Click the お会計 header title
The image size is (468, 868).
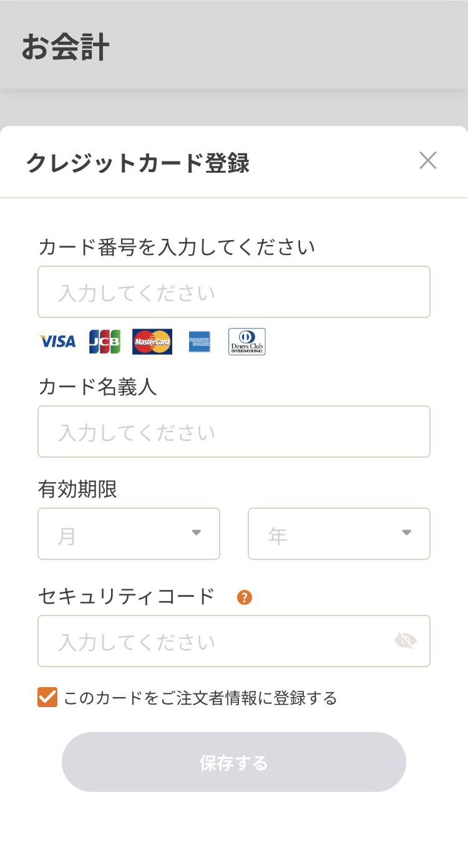[66, 45]
